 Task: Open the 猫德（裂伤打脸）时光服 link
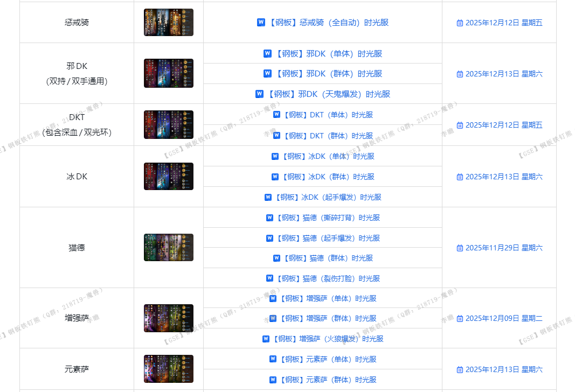click(328, 278)
